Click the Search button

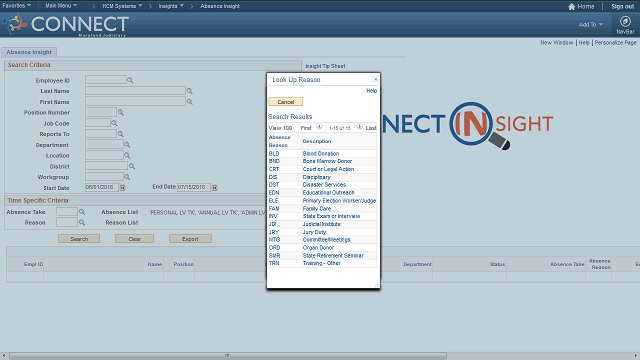click(x=79, y=239)
